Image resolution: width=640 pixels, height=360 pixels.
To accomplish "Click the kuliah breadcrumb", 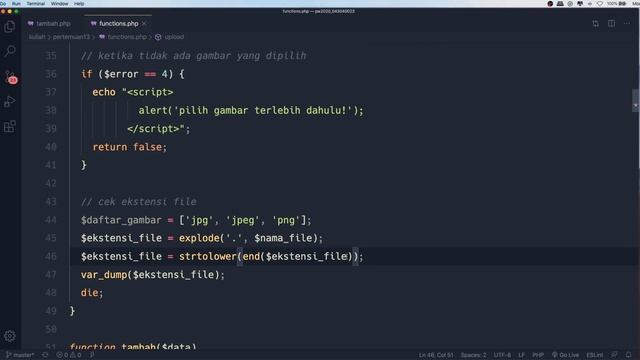I will click(x=37, y=37).
